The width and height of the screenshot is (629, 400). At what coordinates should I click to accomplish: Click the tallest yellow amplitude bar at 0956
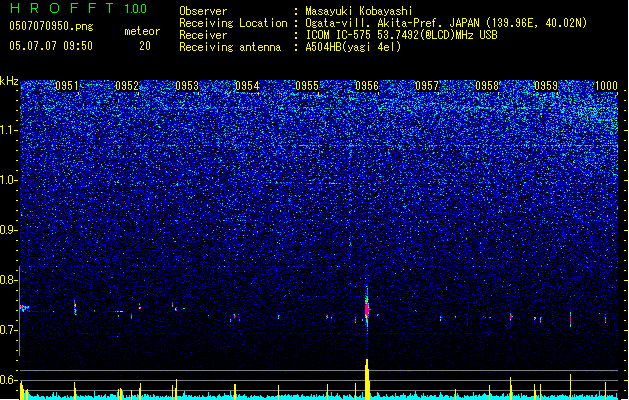(367, 379)
